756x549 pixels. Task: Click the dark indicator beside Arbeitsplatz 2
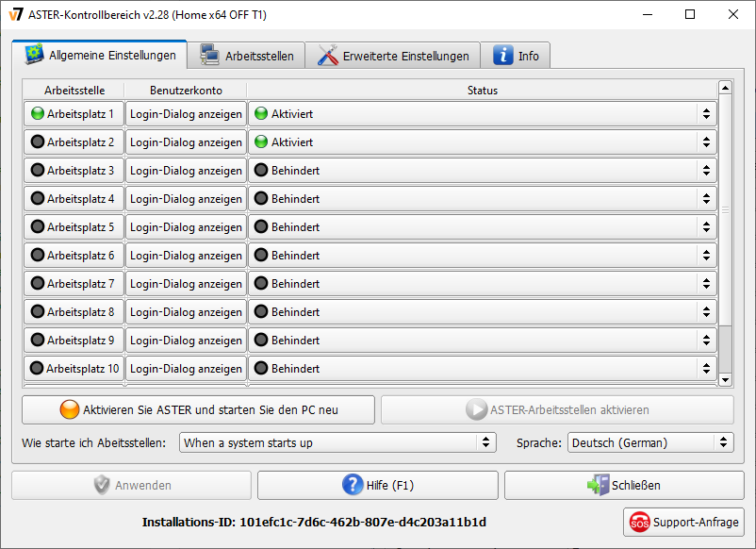pos(37,141)
